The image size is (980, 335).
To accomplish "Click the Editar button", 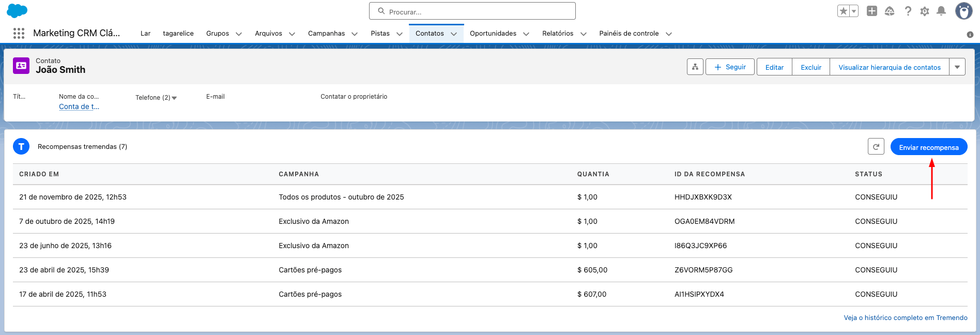I will (774, 67).
